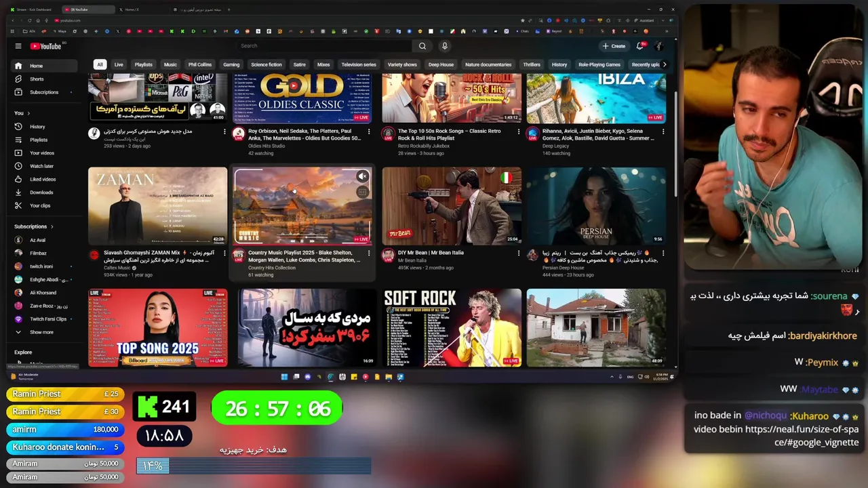Screen dimensions: 868x488
Task: Open the Windows Start button
Action: pyautogui.click(x=284, y=377)
